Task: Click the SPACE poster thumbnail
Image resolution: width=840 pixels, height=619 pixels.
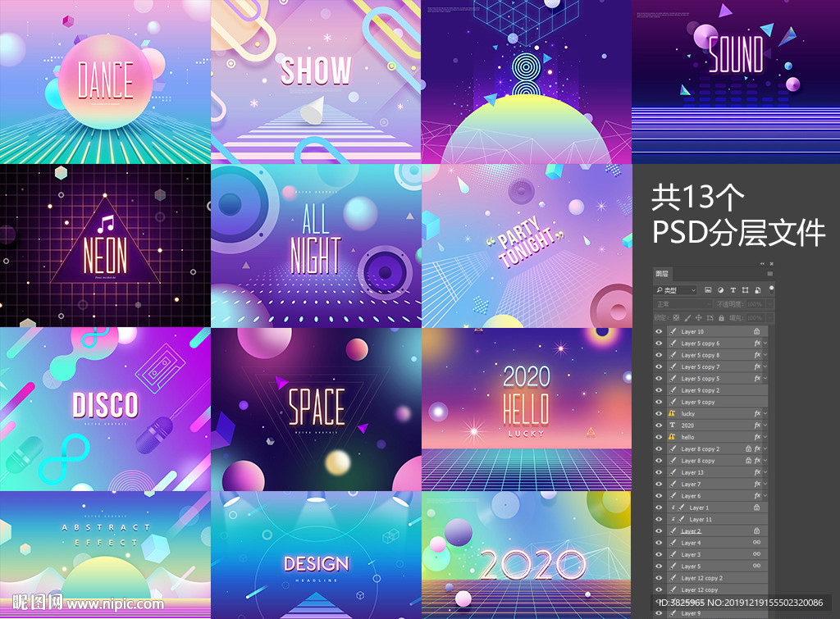Action: (316, 409)
